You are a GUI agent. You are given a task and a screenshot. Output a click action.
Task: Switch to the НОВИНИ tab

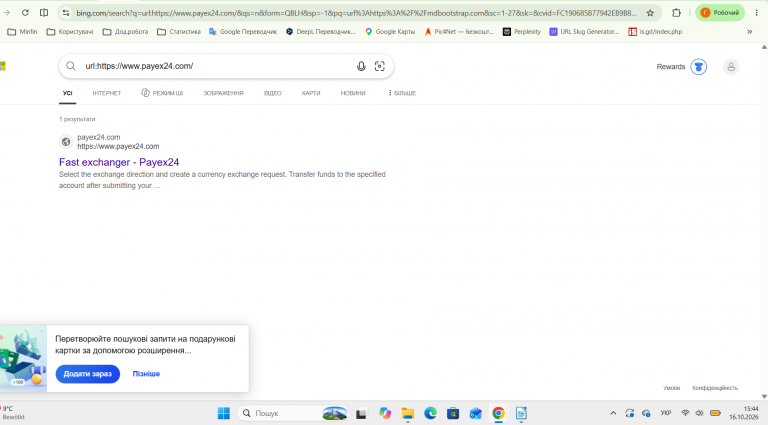click(353, 93)
